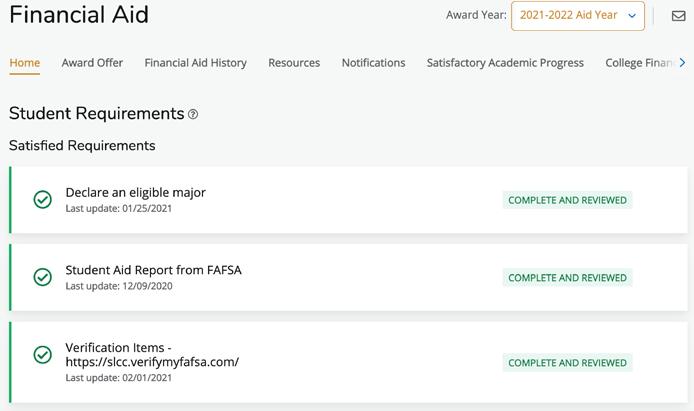Click the FAFSA report Complete and Reviewed badge
Screen dimensions: 694x411
click(x=567, y=278)
